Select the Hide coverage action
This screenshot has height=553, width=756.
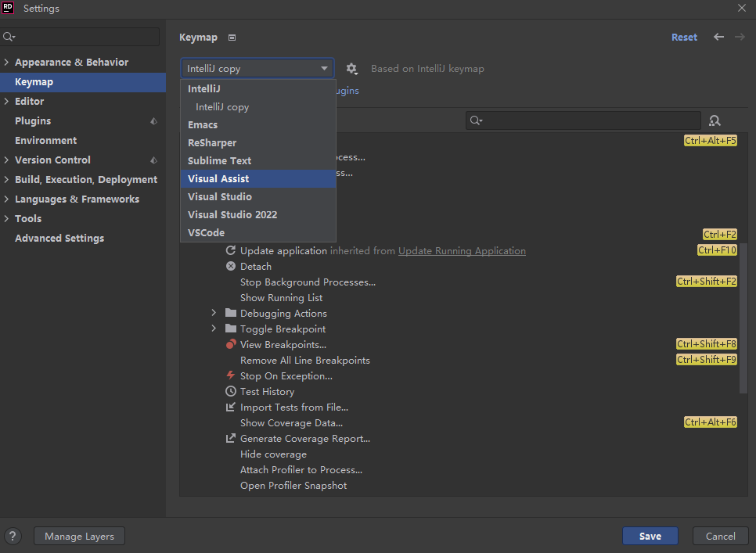[x=273, y=454]
